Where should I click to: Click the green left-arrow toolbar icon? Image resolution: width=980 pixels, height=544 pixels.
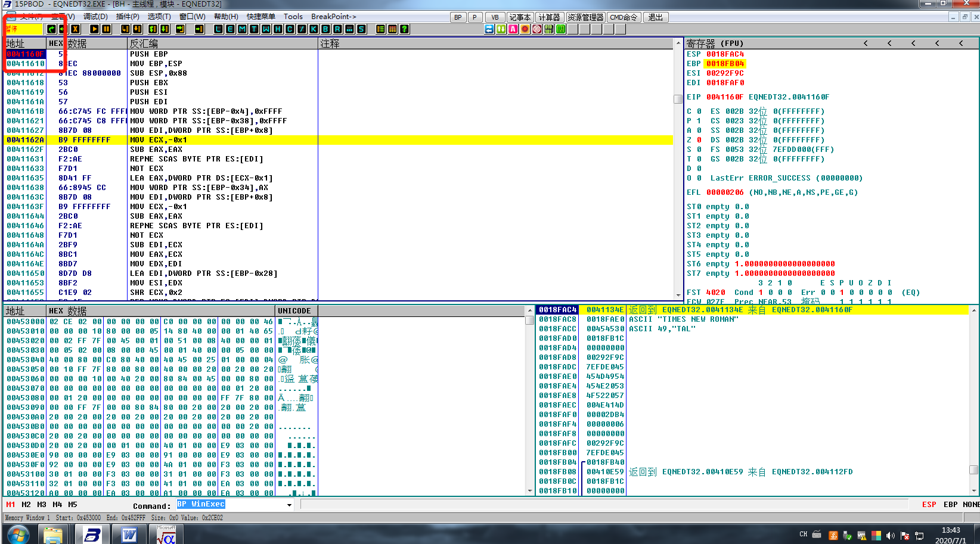[x=62, y=29]
